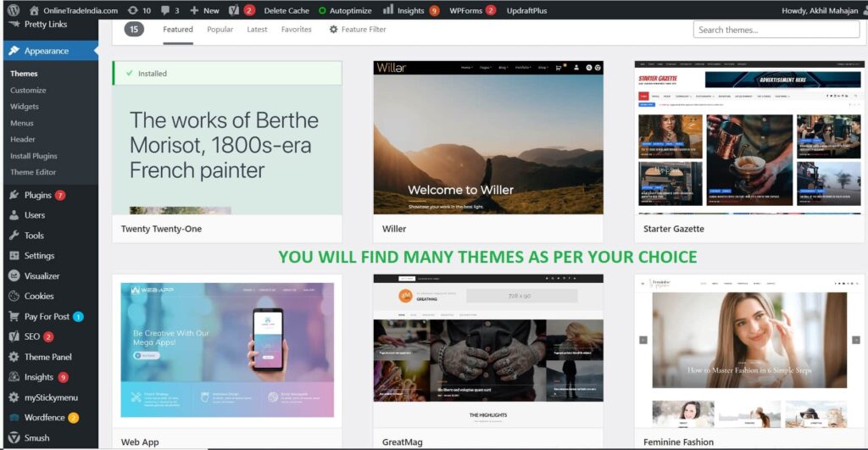Viewport: 868px width, 450px height.
Task: Open the GreatMag theme preview
Action: click(488, 350)
